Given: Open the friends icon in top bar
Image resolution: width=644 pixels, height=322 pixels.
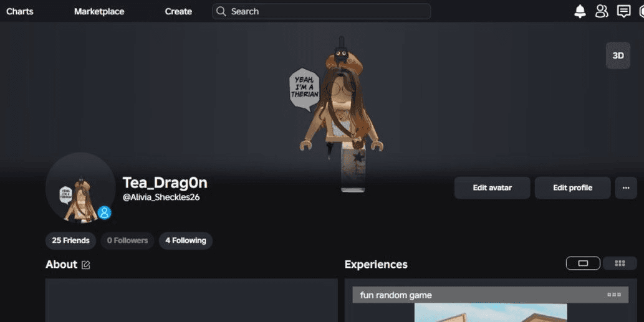Looking at the screenshot, I should (x=602, y=11).
